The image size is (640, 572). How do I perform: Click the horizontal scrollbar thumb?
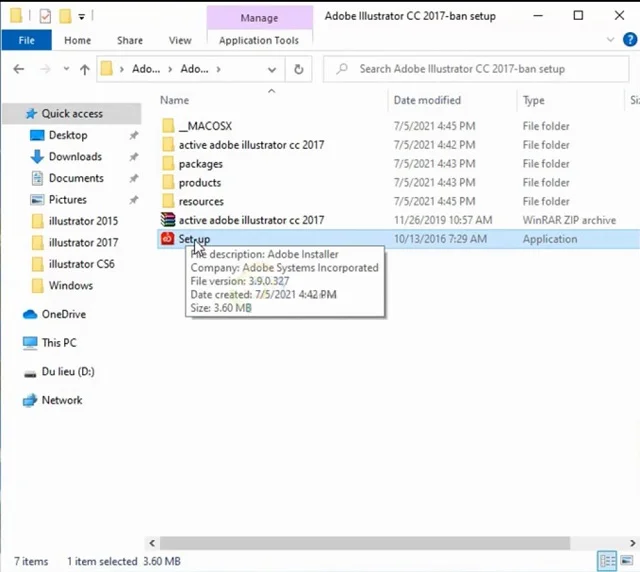point(364,543)
